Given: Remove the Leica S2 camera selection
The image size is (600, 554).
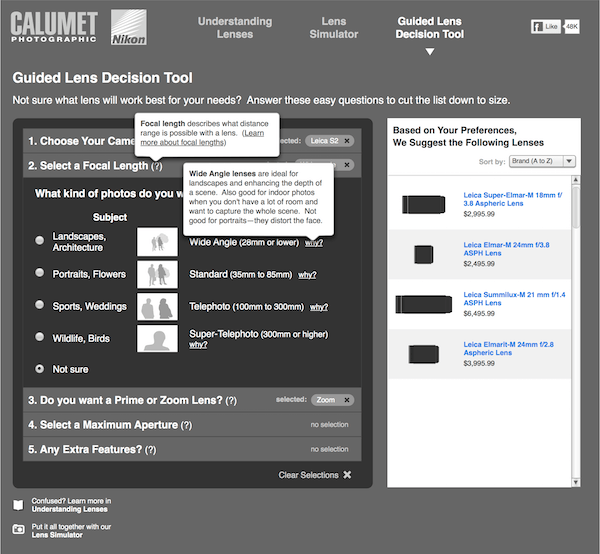Looking at the screenshot, I should point(347,141).
